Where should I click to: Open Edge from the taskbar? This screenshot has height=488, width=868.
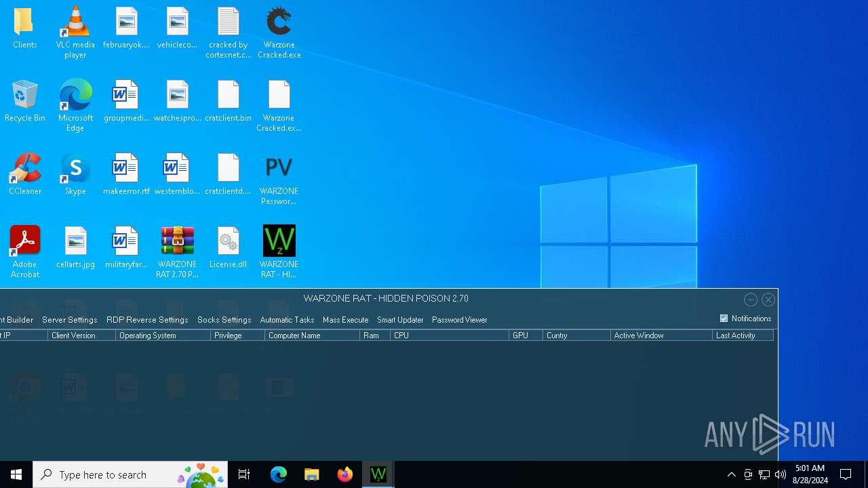click(279, 474)
